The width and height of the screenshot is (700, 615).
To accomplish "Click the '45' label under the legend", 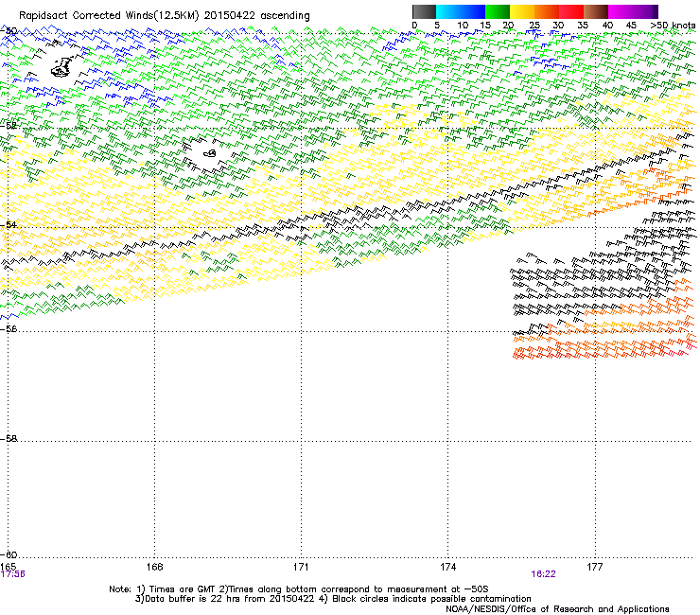I will (631, 25).
